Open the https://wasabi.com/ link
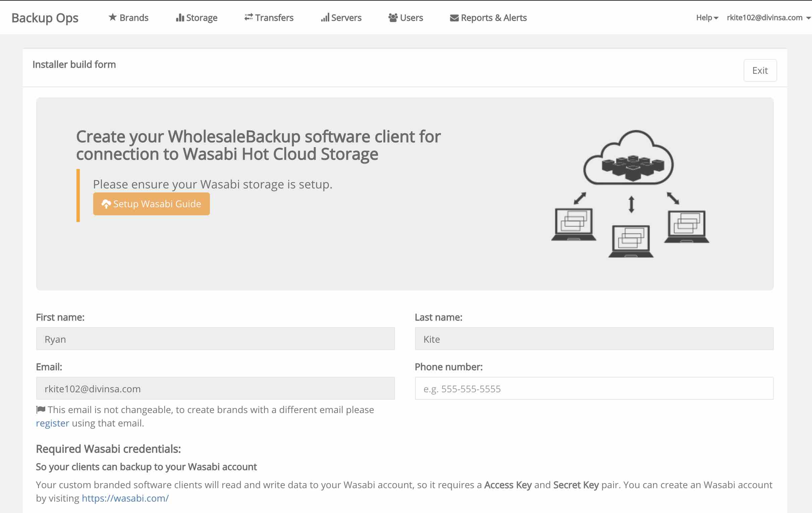 [x=125, y=498]
